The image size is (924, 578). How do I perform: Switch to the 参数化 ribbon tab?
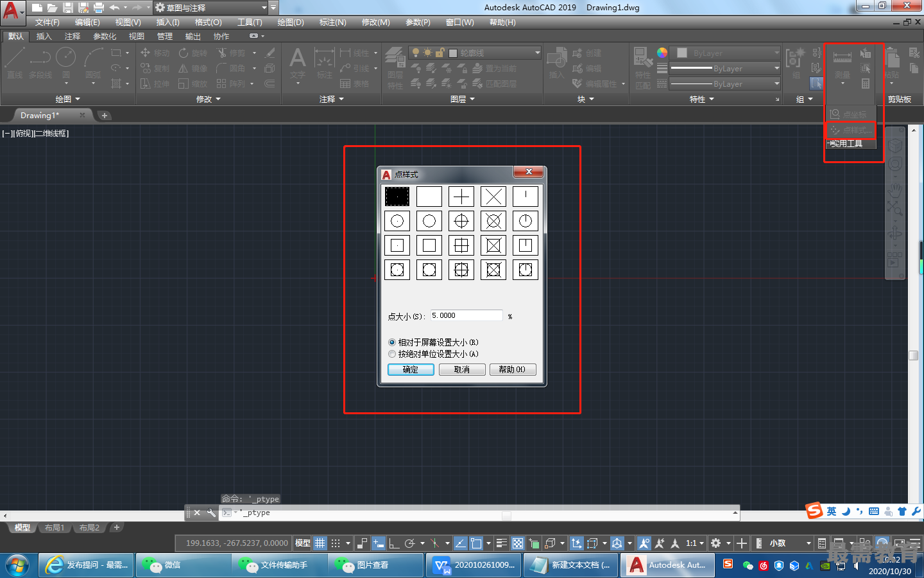pyautogui.click(x=105, y=37)
